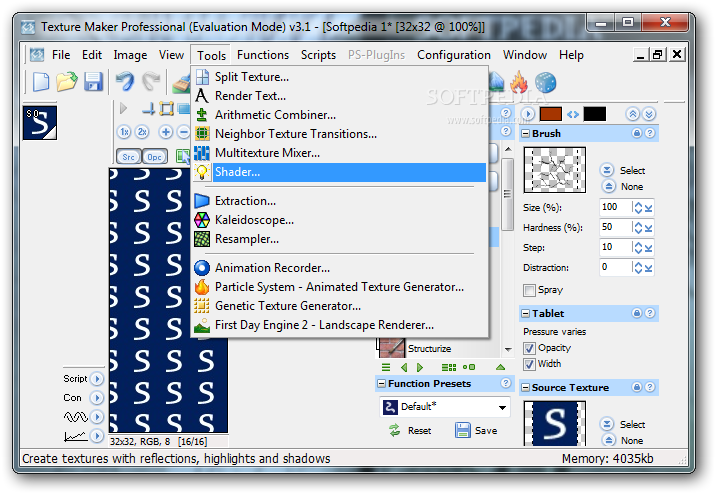Enable the Spray checkbox

pos(530,290)
